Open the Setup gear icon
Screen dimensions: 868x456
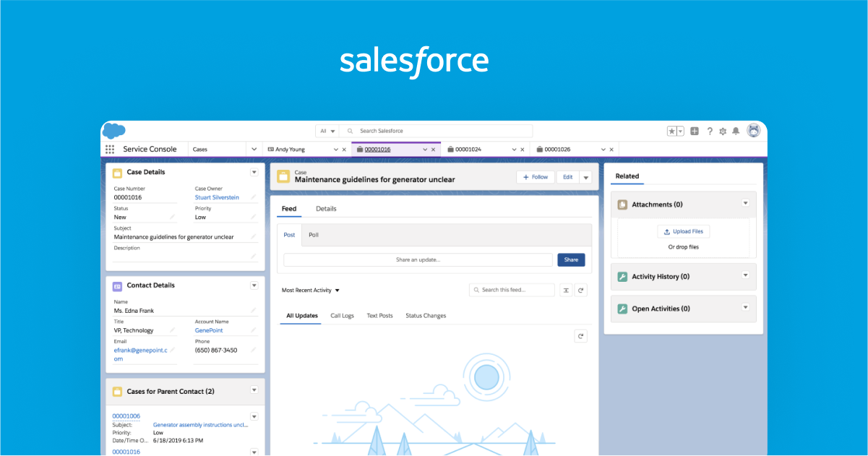723,131
